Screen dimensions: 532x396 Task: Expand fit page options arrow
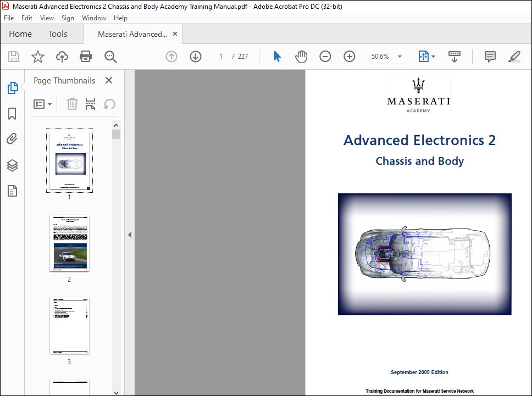[433, 57]
